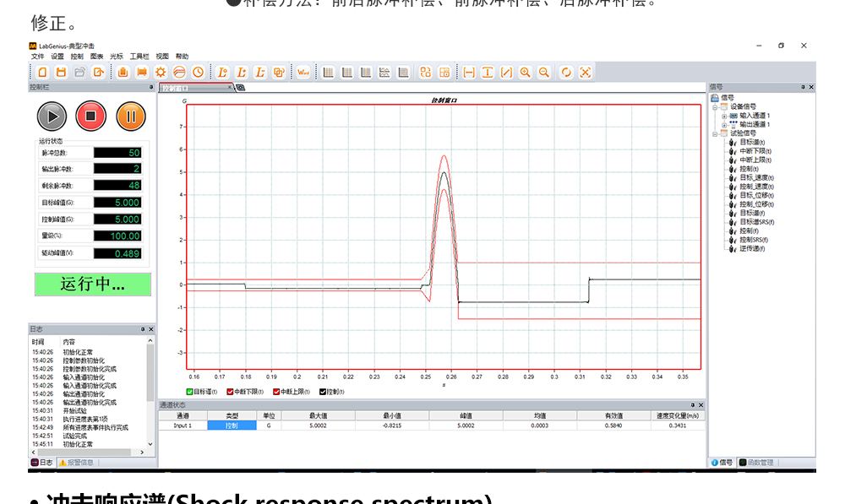
Task: Select 目标谱SRS(f) signal in the tree
Action: coord(757,222)
